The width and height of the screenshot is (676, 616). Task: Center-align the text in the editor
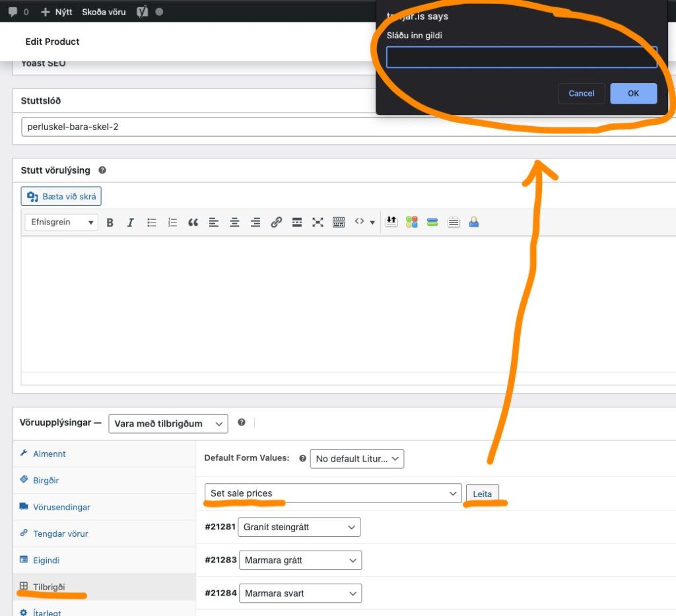click(x=234, y=222)
